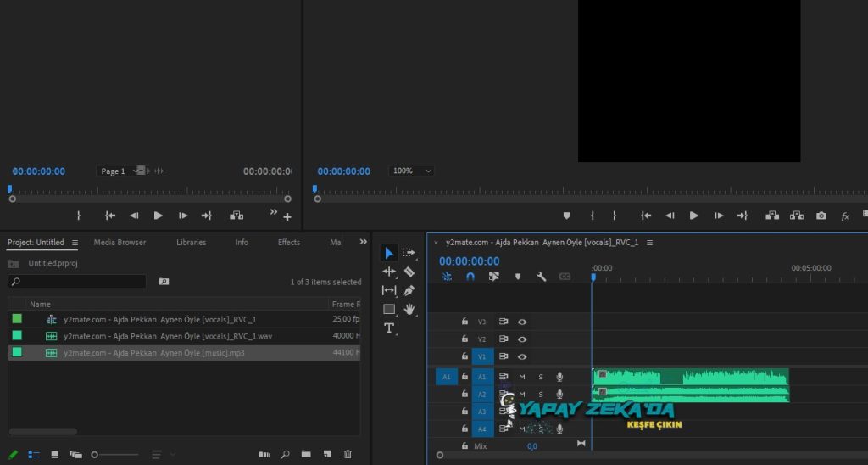The height and width of the screenshot is (465, 868).
Task: Open Page 1 dropdown in Source monitor
Action: (120, 171)
